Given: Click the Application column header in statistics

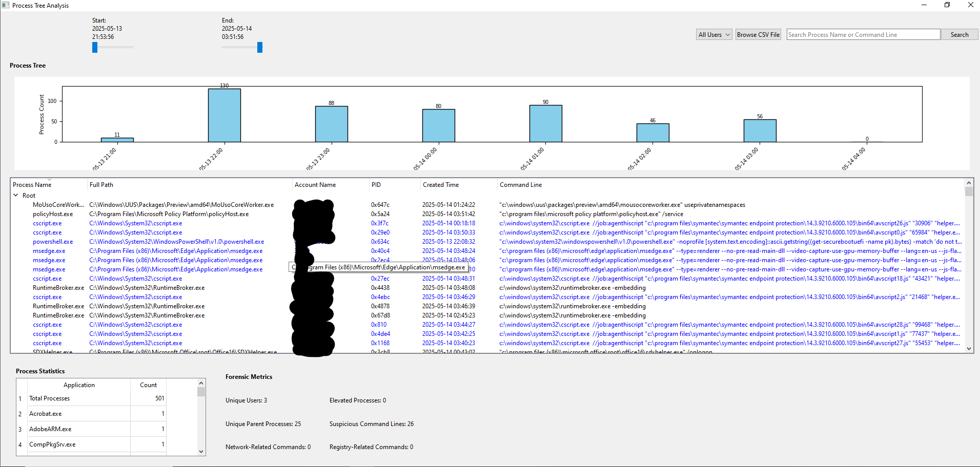Looking at the screenshot, I should click(79, 385).
